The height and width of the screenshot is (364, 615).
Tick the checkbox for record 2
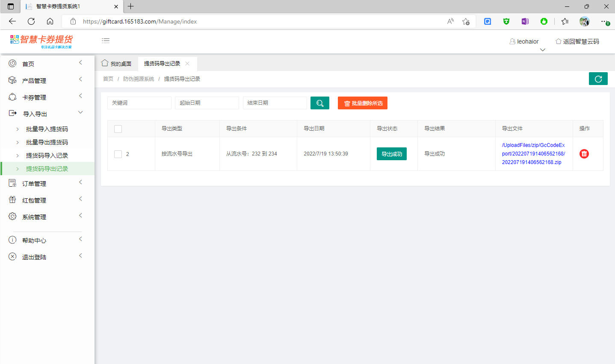[118, 154]
